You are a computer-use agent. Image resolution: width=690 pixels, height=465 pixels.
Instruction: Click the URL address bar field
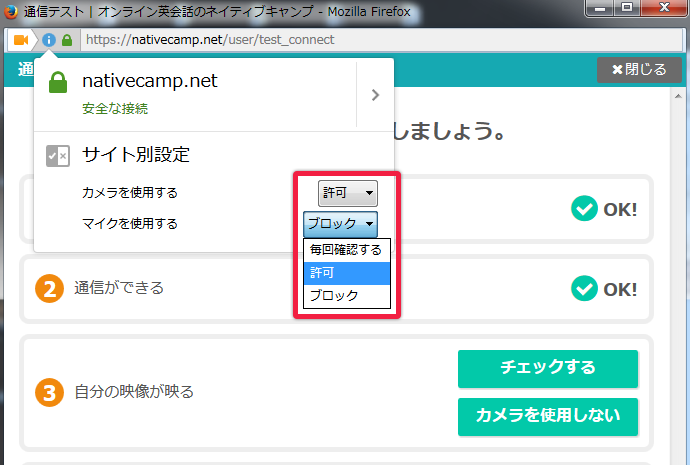[380, 40]
